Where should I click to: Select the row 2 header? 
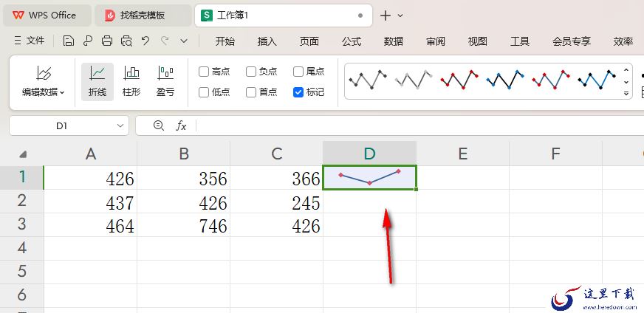pyautogui.click(x=21, y=201)
